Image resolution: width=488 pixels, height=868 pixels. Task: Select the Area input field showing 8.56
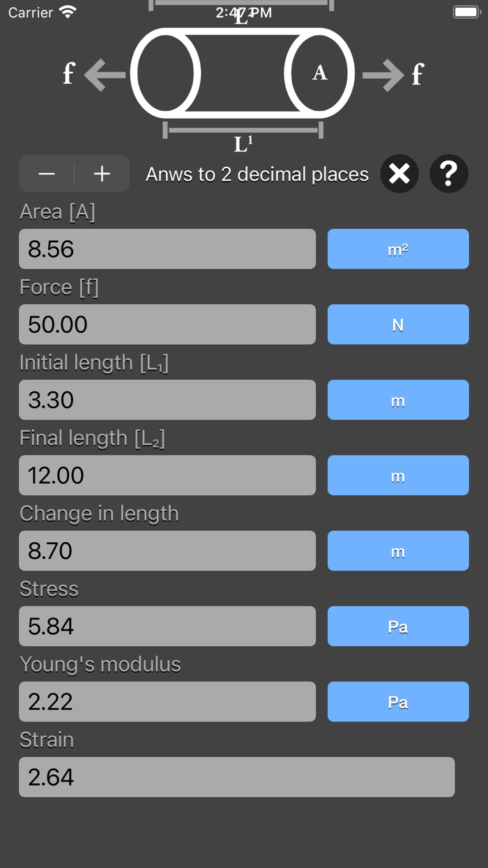(167, 249)
